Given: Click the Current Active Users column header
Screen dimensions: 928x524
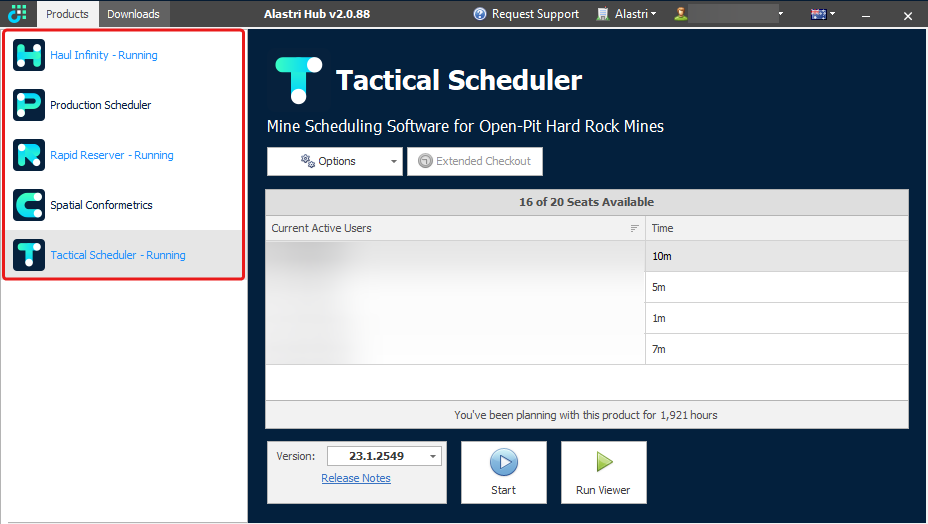Looking at the screenshot, I should click(x=455, y=228).
